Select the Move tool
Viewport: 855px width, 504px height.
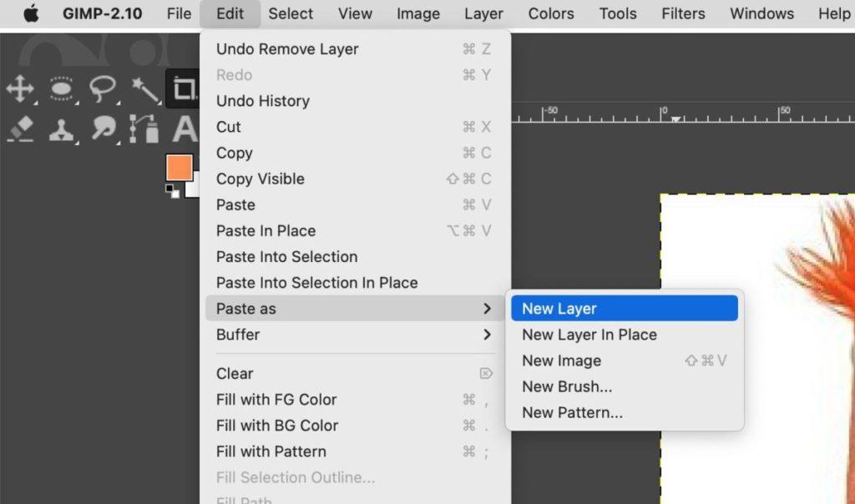click(x=20, y=88)
